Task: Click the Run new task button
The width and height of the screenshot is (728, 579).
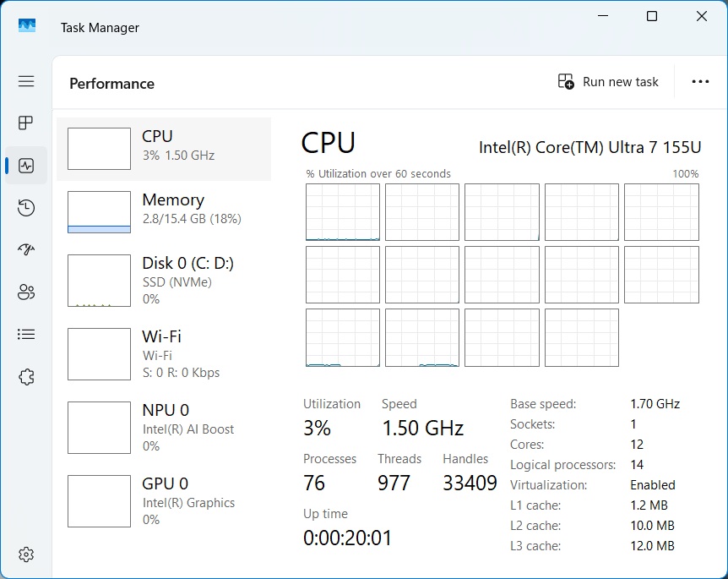Action: point(608,82)
